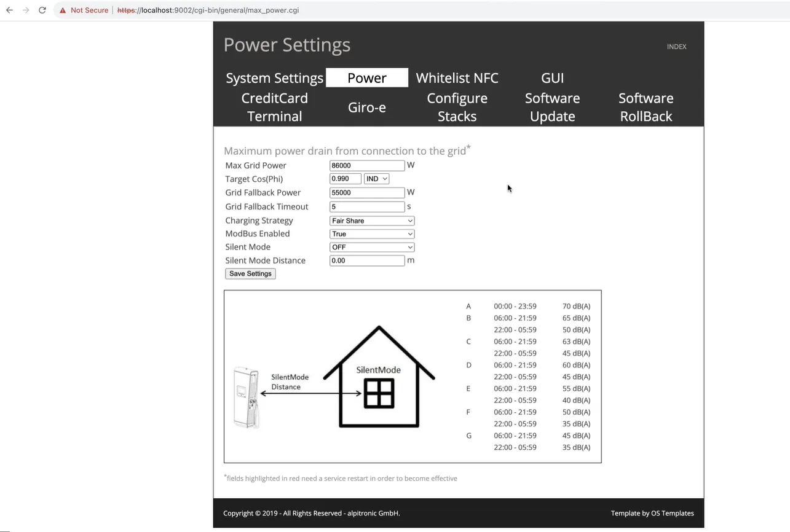Screen dimensions: 790x532
Task: Click the Max Grid Power label
Action: (256, 165)
